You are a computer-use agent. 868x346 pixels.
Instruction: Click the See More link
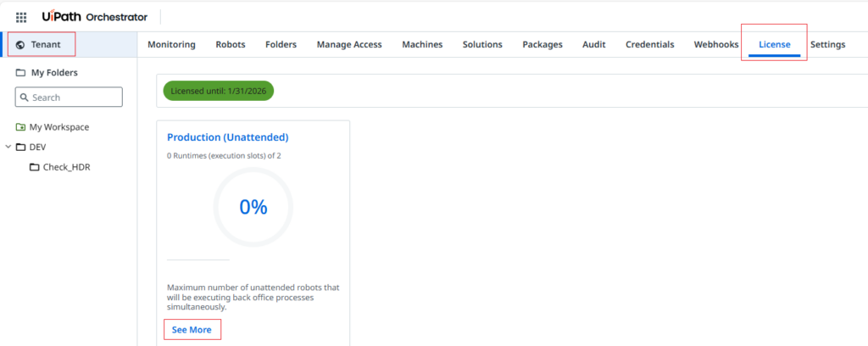[192, 329]
